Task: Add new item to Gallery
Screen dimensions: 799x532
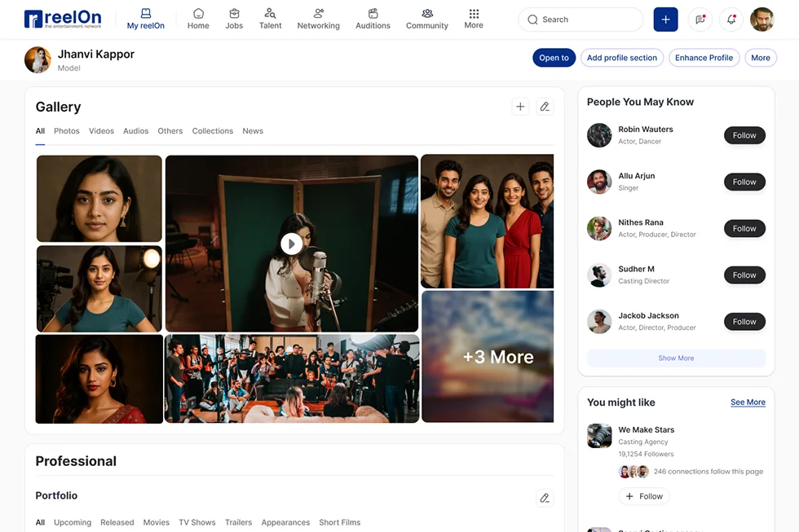Action: click(520, 107)
